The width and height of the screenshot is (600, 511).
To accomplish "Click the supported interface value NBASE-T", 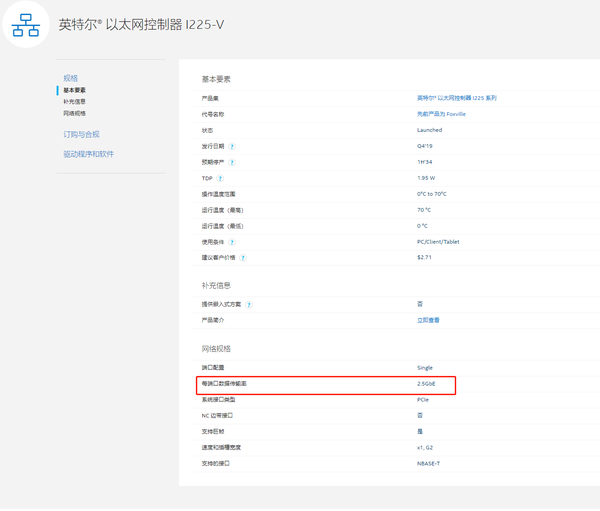I will (428, 464).
